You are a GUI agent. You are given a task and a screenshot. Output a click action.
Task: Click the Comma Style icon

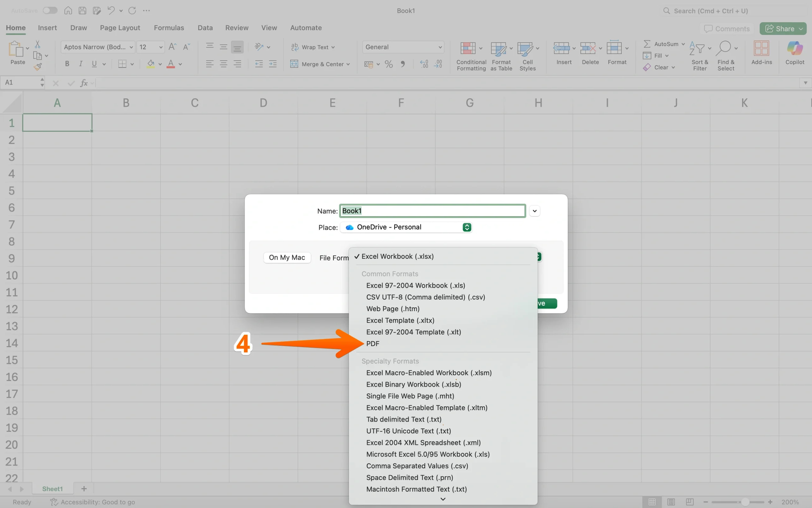click(403, 64)
